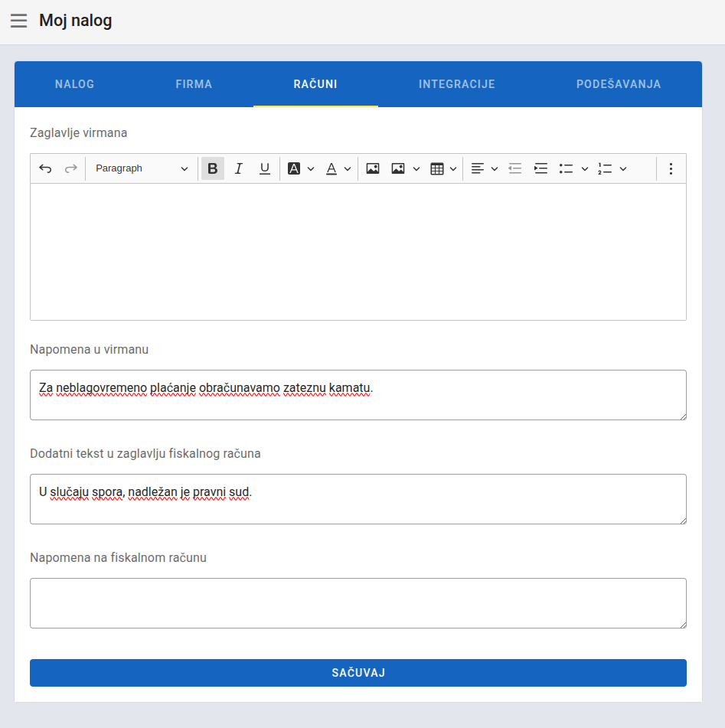Open the PODEŠAVANJA tab

pyautogui.click(x=619, y=84)
